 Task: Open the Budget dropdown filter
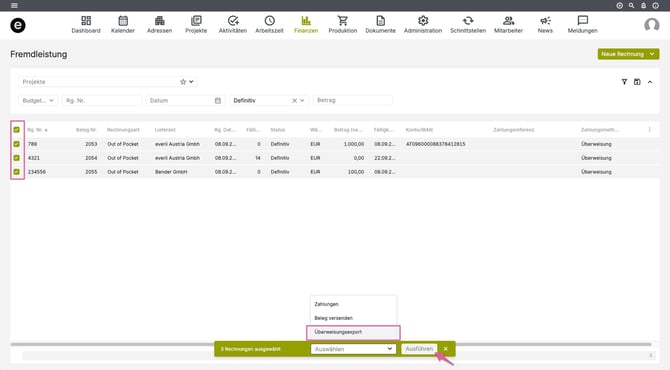38,100
